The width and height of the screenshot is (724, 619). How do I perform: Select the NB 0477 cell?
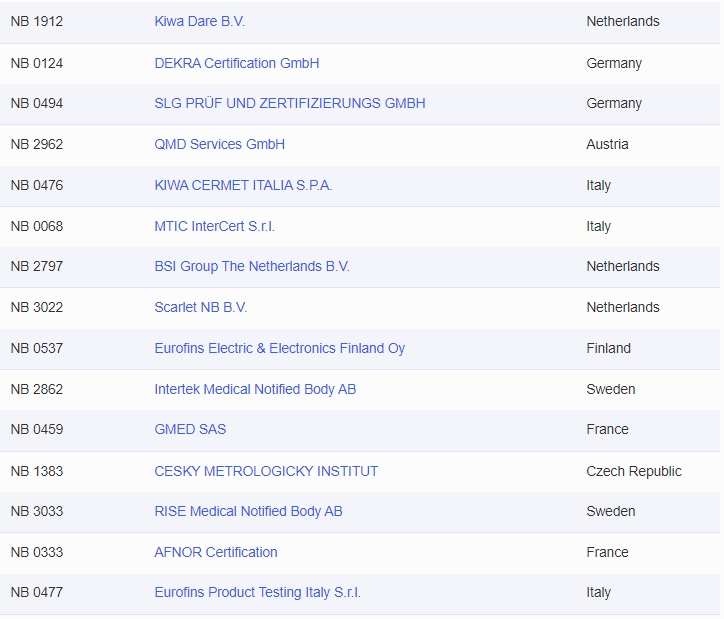coord(37,592)
